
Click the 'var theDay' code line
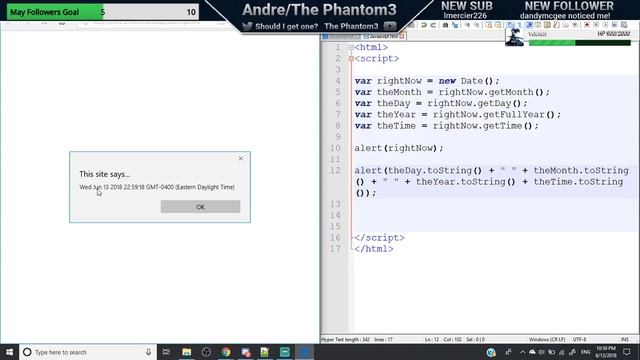click(x=441, y=103)
